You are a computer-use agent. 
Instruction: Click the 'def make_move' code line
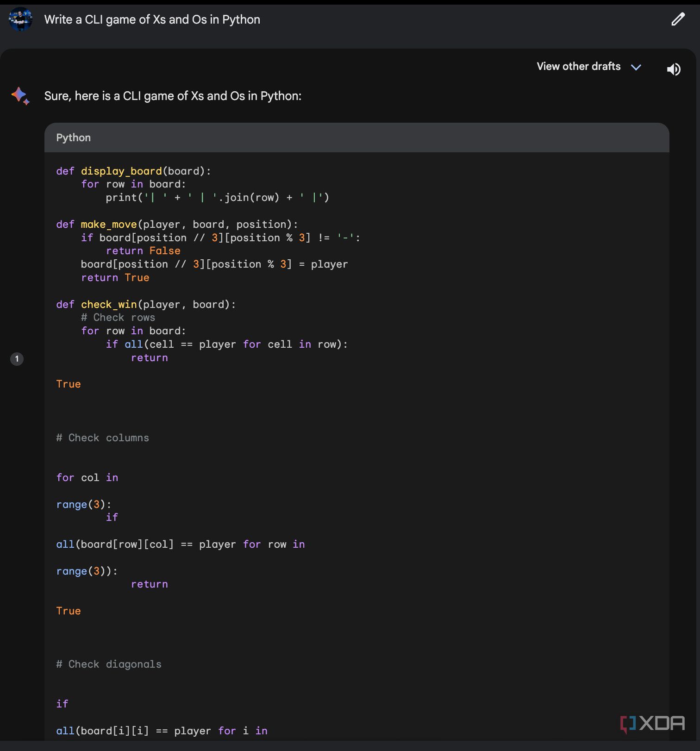pos(177,224)
